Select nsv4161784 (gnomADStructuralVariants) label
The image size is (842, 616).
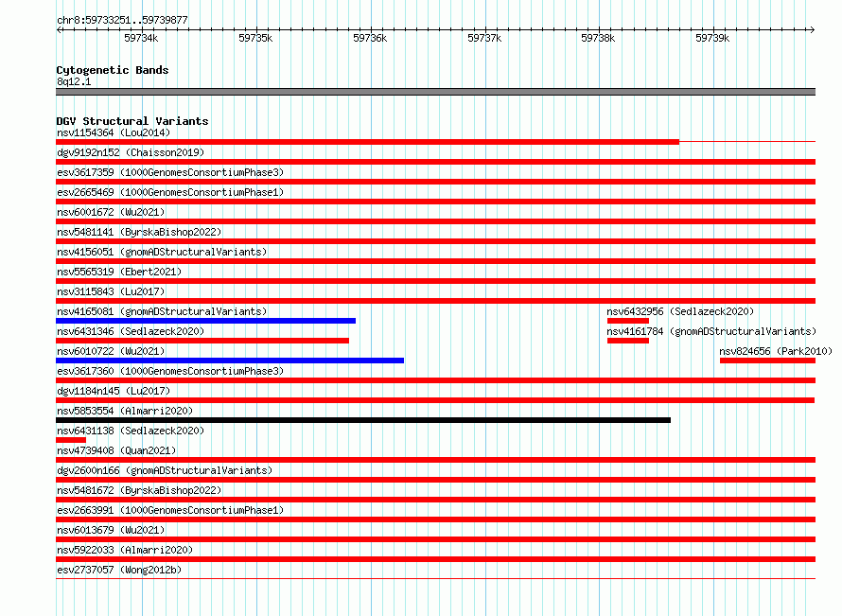(711, 331)
